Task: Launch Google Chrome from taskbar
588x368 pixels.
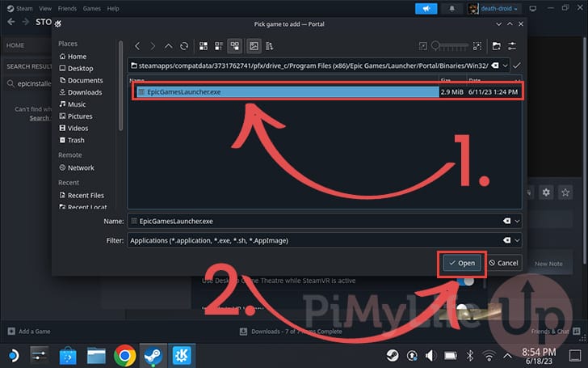Action: click(x=124, y=356)
